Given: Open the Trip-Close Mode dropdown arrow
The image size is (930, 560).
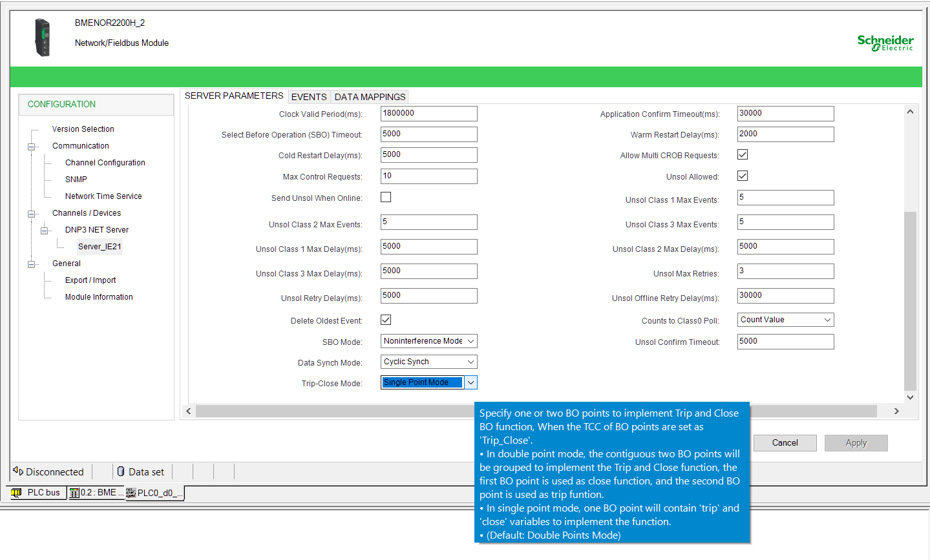Looking at the screenshot, I should pos(471,382).
